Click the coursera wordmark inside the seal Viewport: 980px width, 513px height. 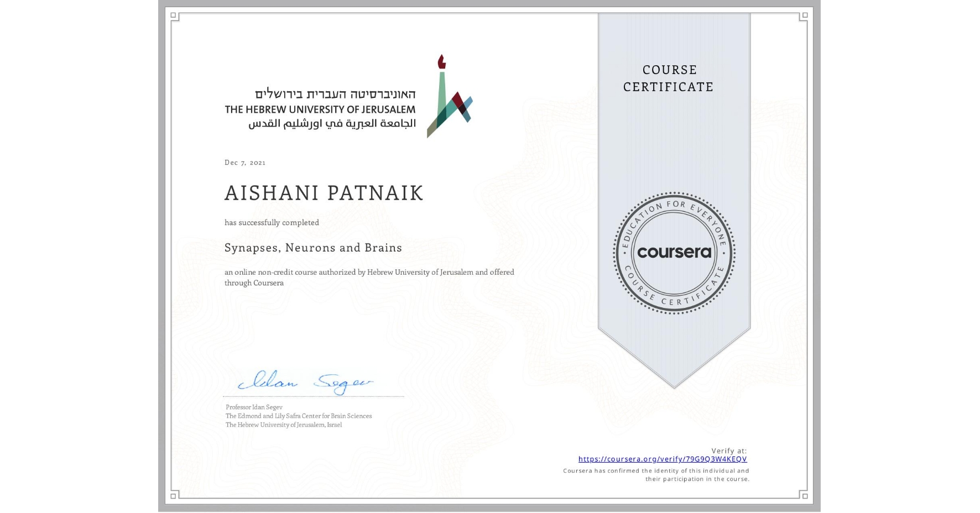pyautogui.click(x=674, y=253)
